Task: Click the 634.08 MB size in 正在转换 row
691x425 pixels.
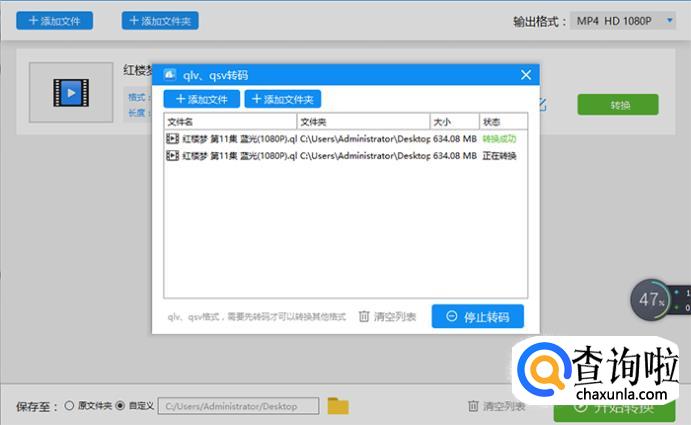Action: coord(455,156)
